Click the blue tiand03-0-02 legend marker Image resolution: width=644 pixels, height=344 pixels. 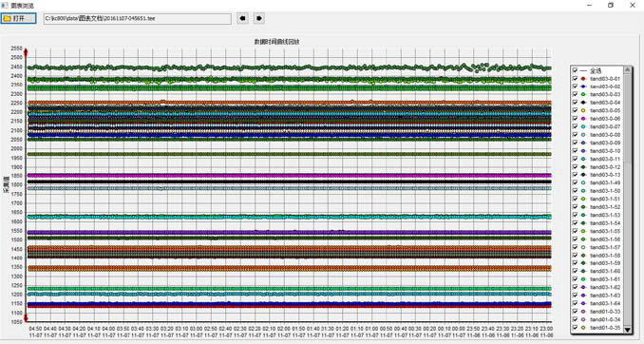tap(583, 86)
